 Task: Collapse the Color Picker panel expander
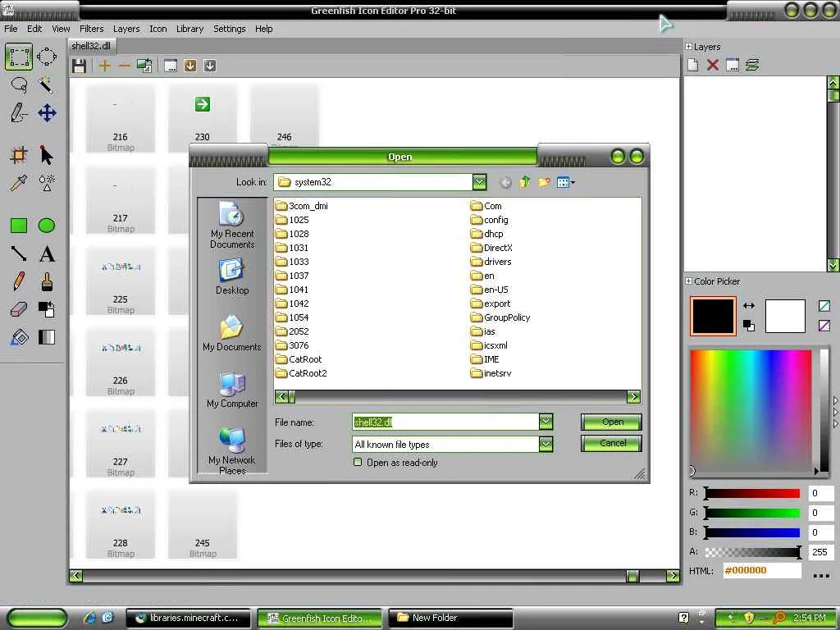click(688, 281)
